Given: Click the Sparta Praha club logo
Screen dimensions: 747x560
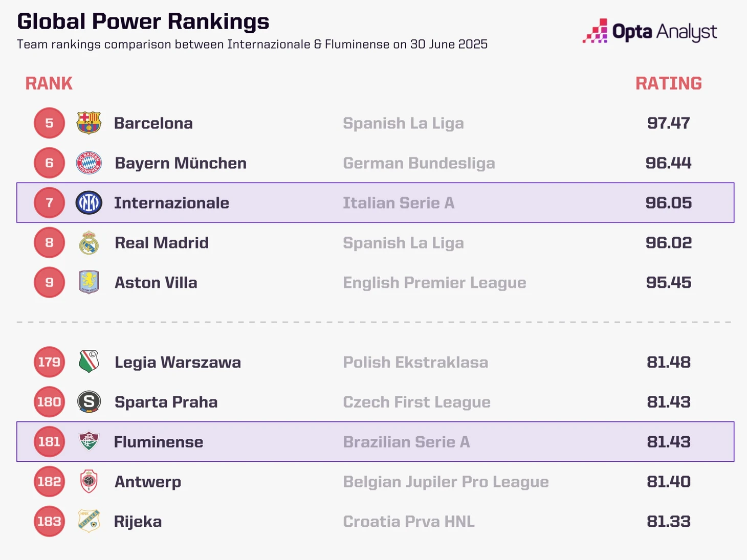Looking at the screenshot, I should (x=89, y=402).
